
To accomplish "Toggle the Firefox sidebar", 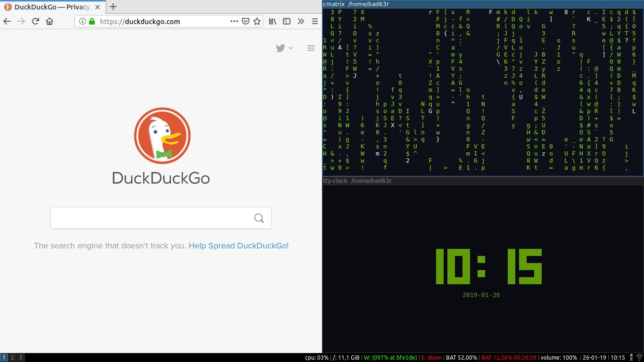I will coord(287,21).
